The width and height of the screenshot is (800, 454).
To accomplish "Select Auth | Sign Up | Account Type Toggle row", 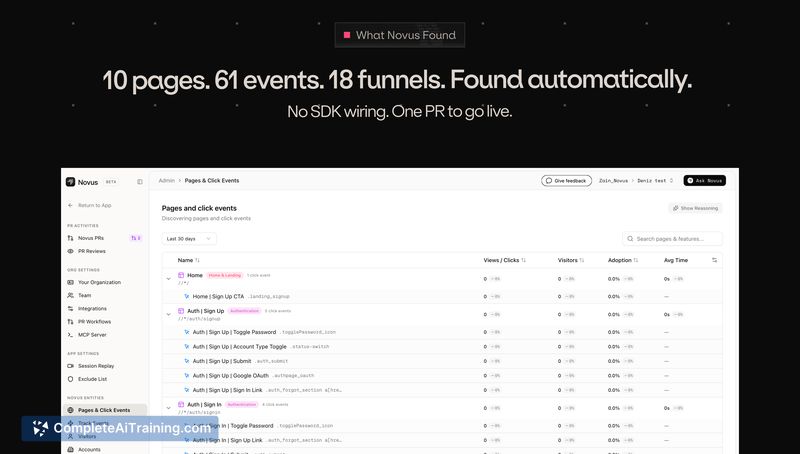I will [442, 346].
